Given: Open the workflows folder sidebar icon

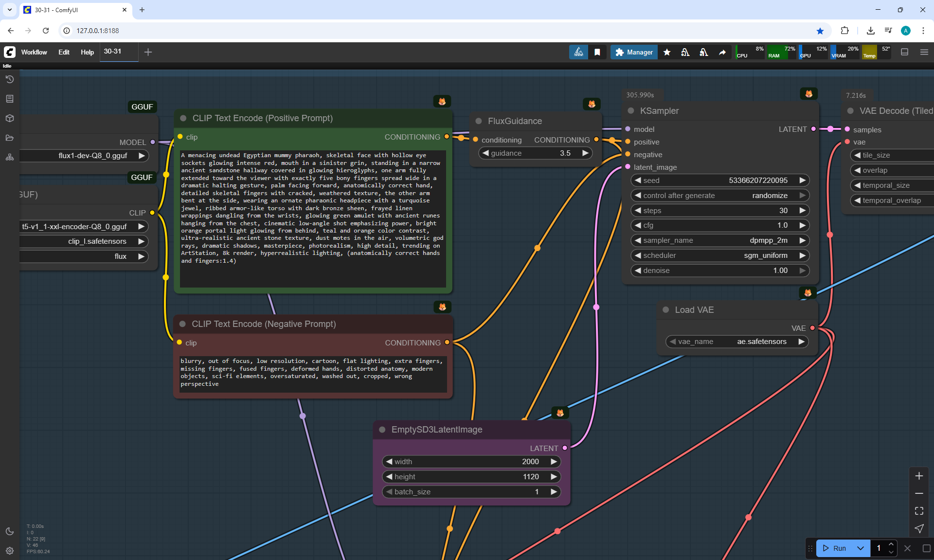Looking at the screenshot, I should pyautogui.click(x=10, y=138).
